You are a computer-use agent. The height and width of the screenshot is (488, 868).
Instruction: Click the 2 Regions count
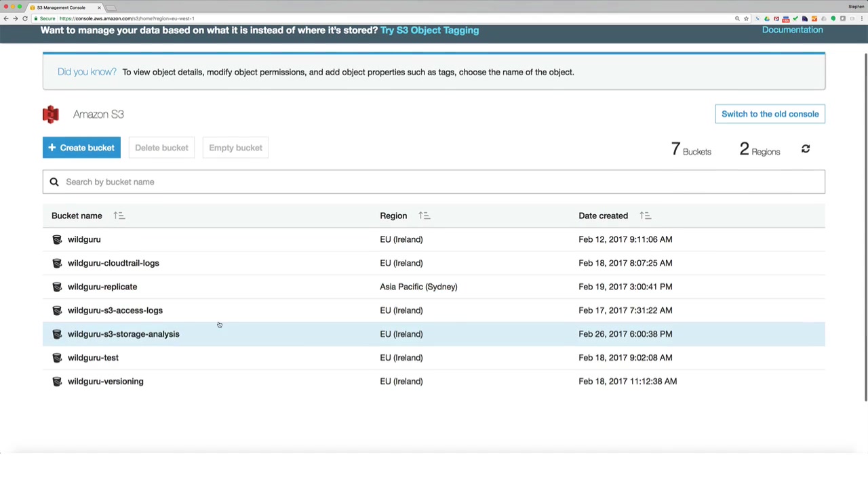pos(759,149)
